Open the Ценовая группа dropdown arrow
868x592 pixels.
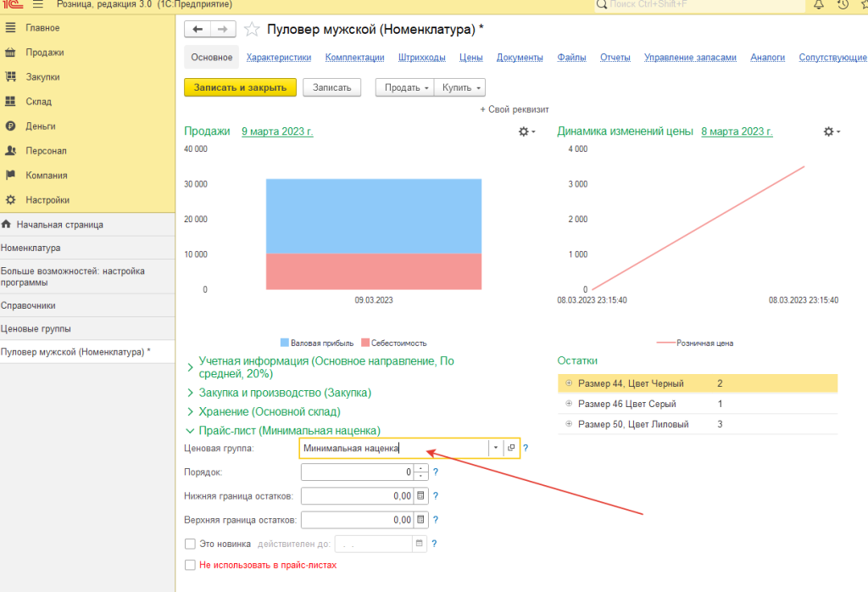point(496,448)
